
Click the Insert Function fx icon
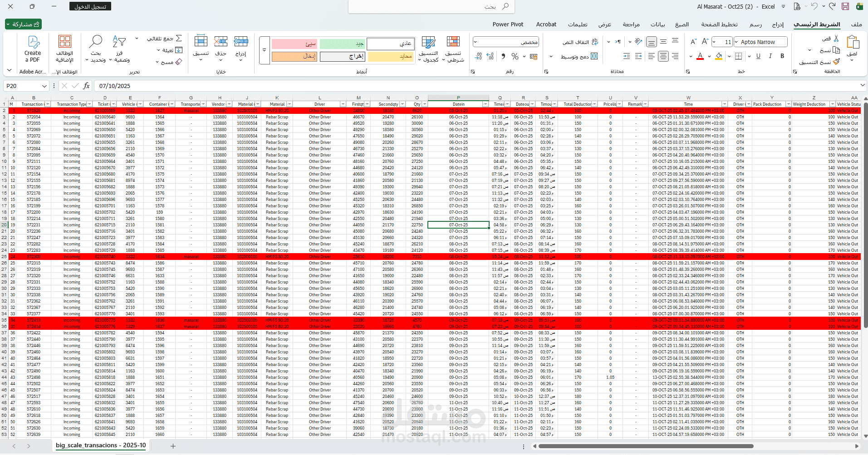tap(86, 86)
